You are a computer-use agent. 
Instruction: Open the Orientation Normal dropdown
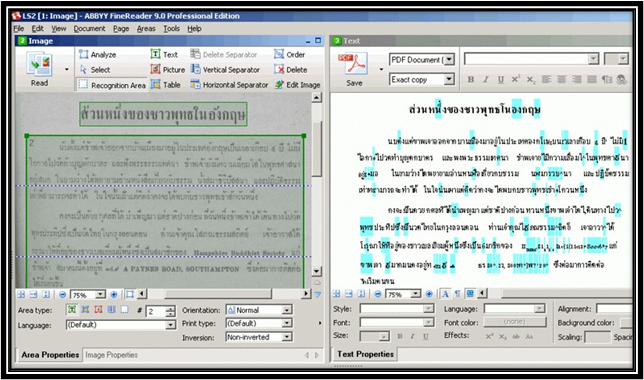(287, 310)
